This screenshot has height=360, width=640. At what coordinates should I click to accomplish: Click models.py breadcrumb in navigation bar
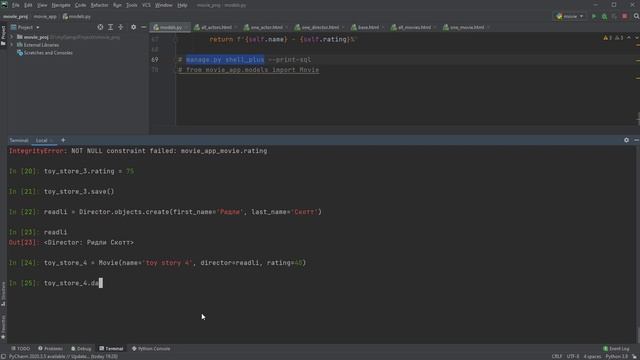[77, 17]
